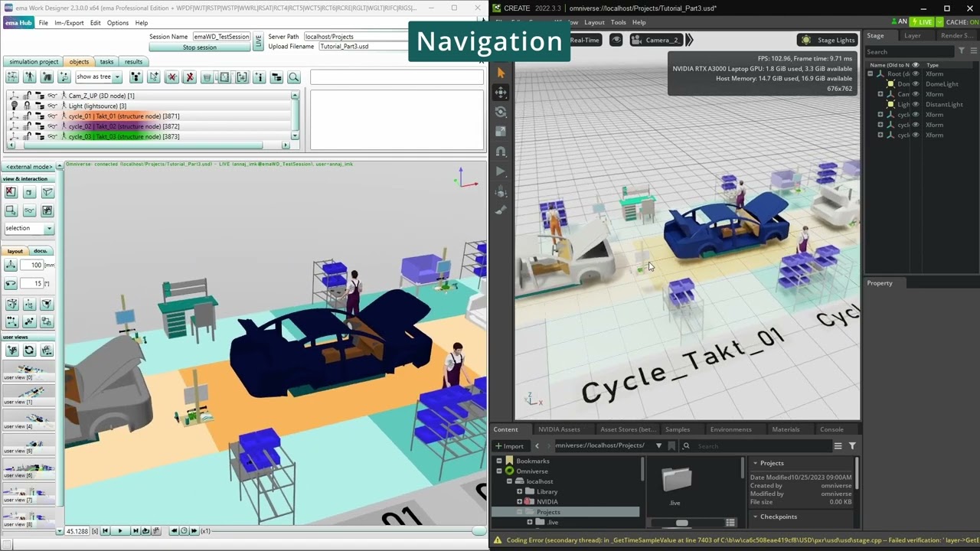Toggle visibility eye for DomeLight row

[916, 84]
